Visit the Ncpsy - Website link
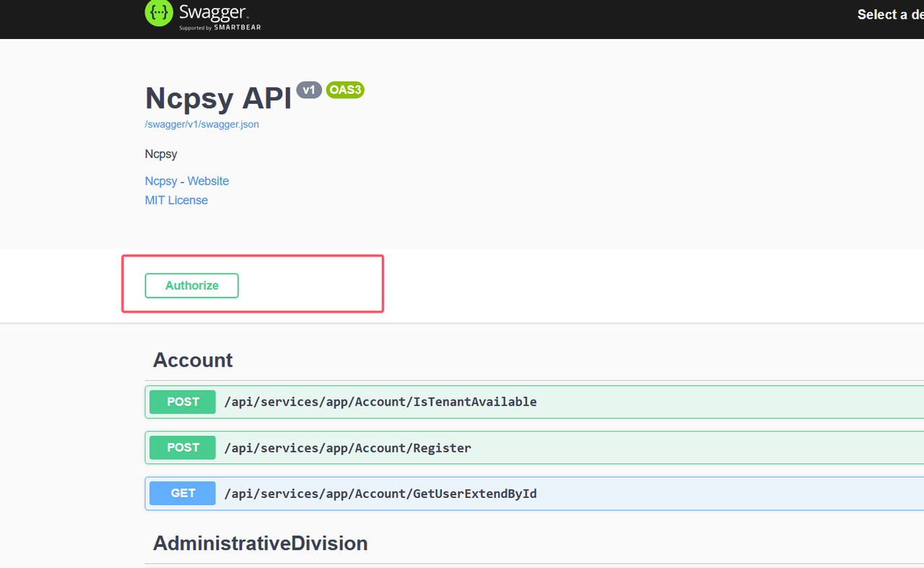 [187, 181]
